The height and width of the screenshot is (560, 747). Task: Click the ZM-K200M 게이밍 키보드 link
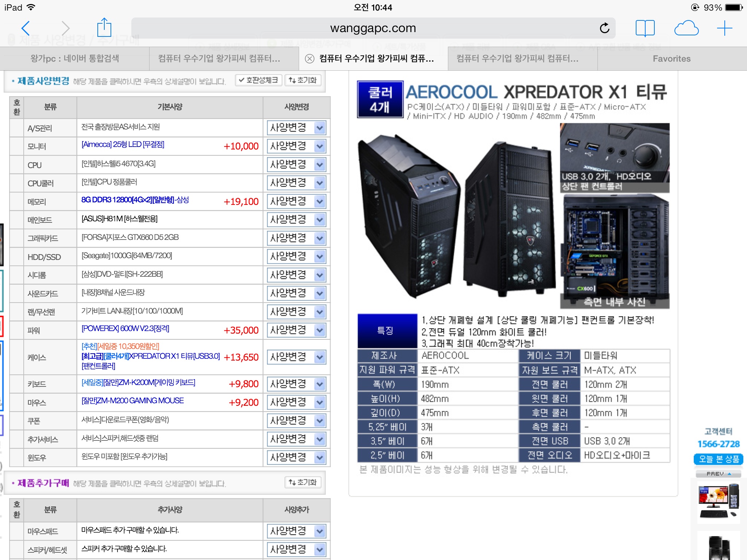pyautogui.click(x=138, y=382)
